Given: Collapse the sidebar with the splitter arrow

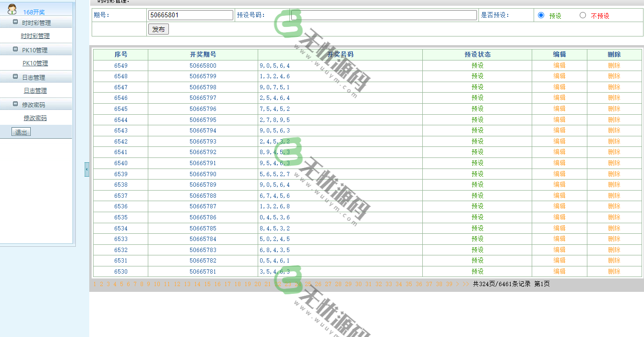Looking at the screenshot, I should pos(87,169).
